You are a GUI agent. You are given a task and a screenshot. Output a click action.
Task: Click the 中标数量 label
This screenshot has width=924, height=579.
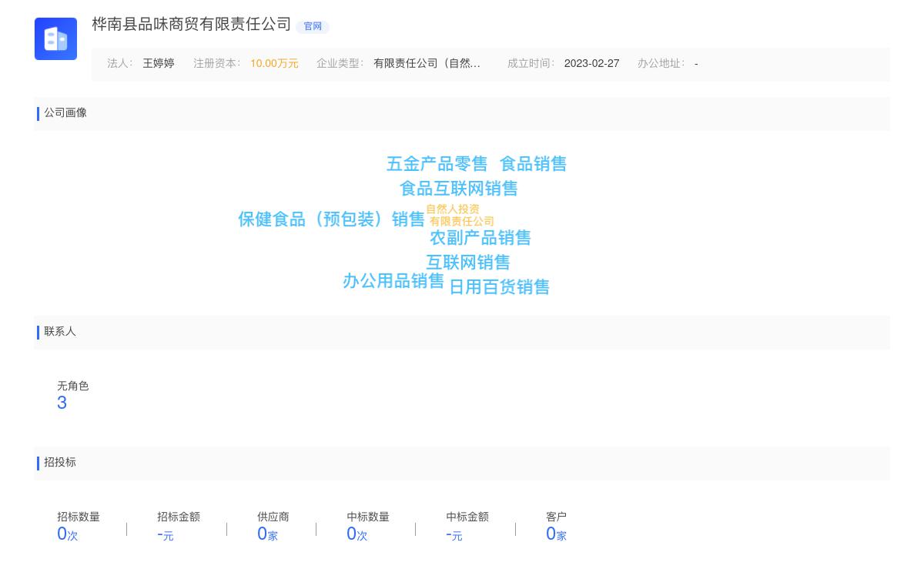(368, 517)
